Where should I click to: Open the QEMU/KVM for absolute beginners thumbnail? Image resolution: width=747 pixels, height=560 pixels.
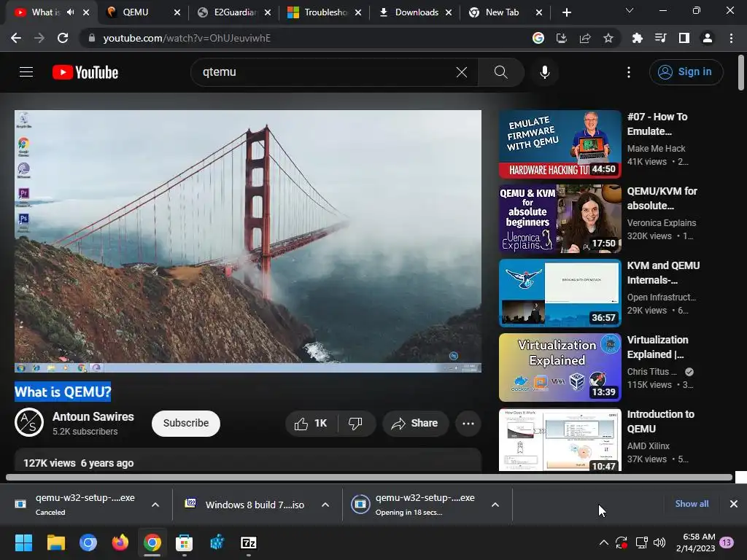560,219
